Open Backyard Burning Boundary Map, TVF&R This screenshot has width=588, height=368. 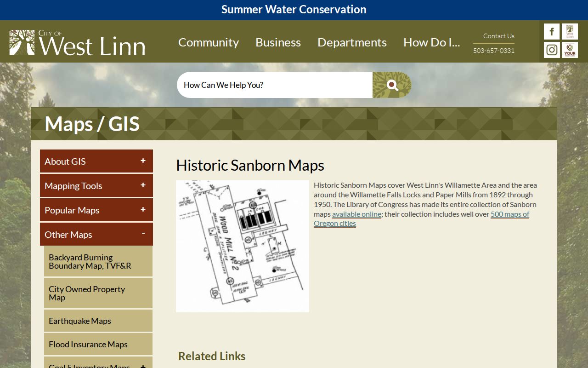(x=98, y=262)
